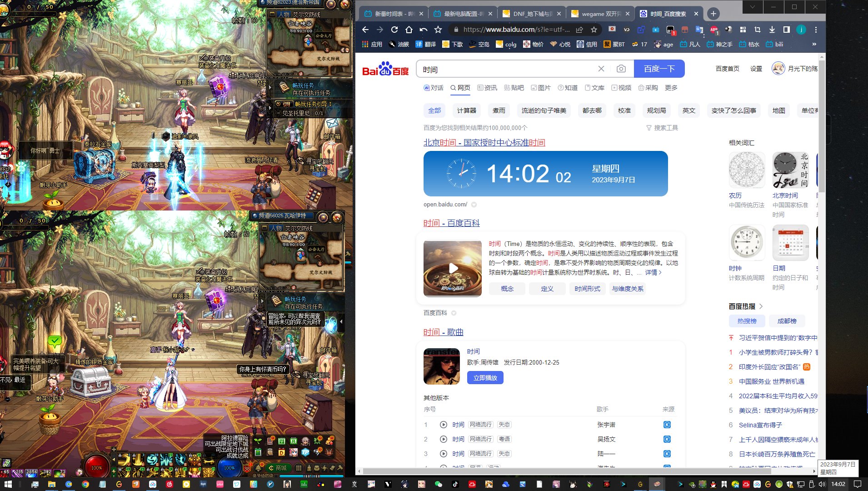Click the Kugou source icon beside 张宇诺 song

click(667, 424)
